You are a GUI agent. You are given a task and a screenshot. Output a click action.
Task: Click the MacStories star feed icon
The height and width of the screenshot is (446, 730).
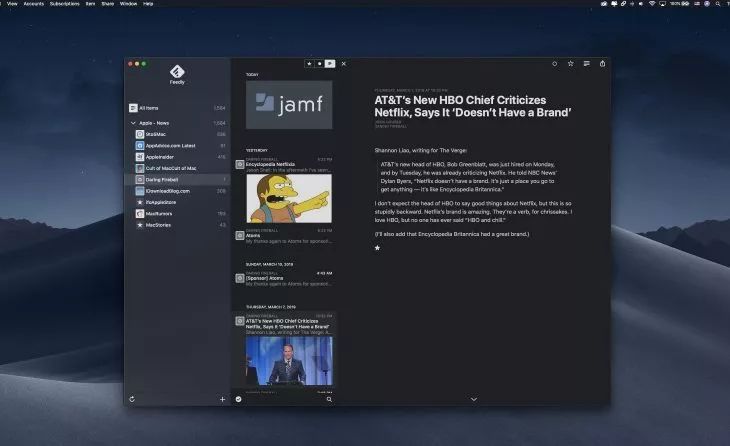tap(140, 225)
